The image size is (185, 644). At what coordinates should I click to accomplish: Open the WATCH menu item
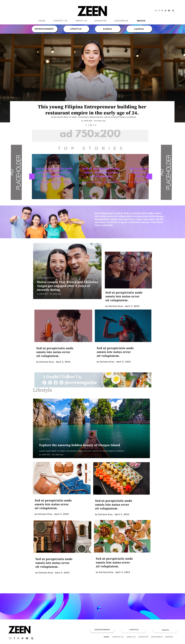(141, 21)
